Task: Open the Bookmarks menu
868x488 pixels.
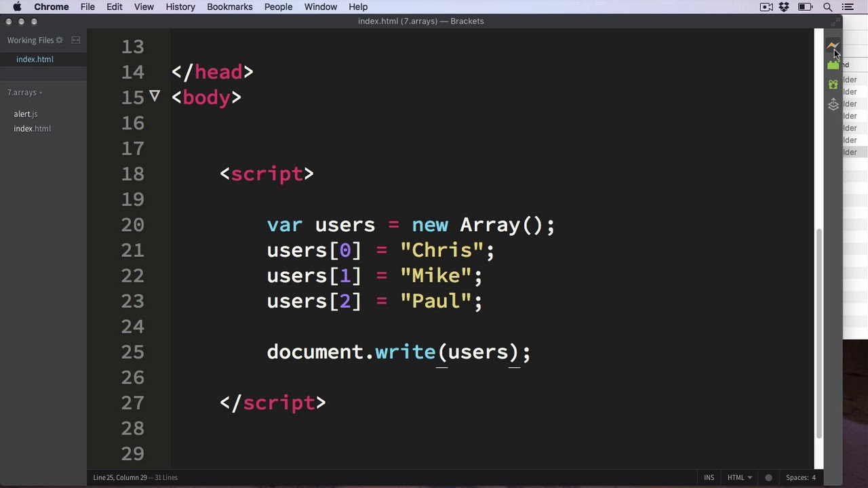Action: tap(229, 7)
